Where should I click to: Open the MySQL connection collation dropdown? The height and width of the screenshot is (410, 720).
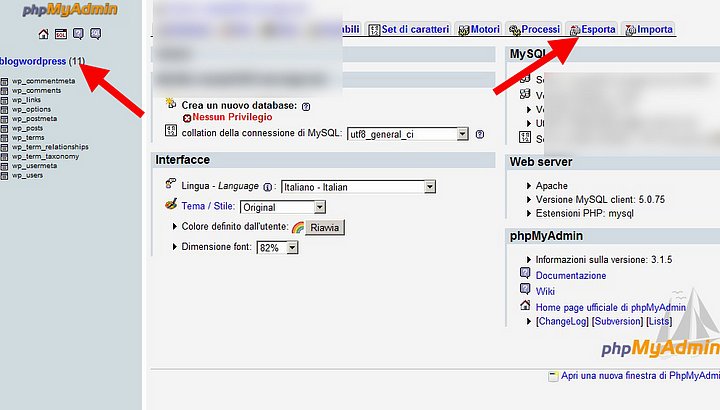click(x=408, y=135)
